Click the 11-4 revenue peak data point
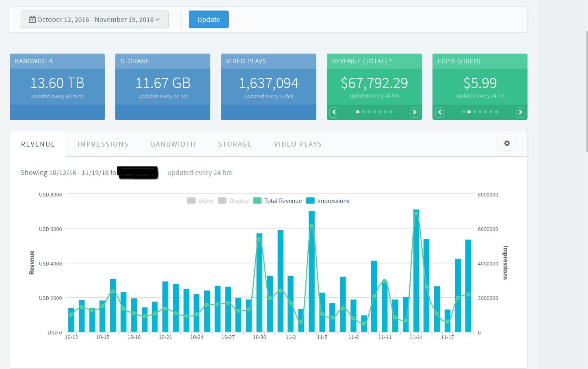The width and height of the screenshot is (588, 369). pyautogui.click(x=311, y=226)
